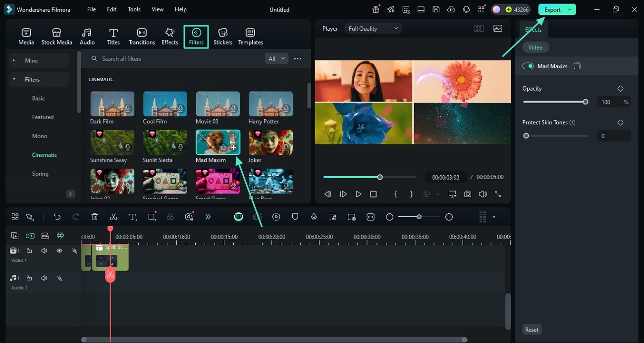This screenshot has height=343, width=644.
Task: Toggle the auto ripple link icon
Action: (30, 236)
